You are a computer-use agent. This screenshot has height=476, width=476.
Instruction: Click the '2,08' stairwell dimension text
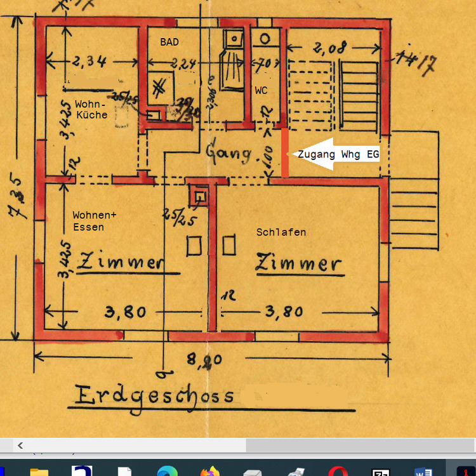pos(330,46)
